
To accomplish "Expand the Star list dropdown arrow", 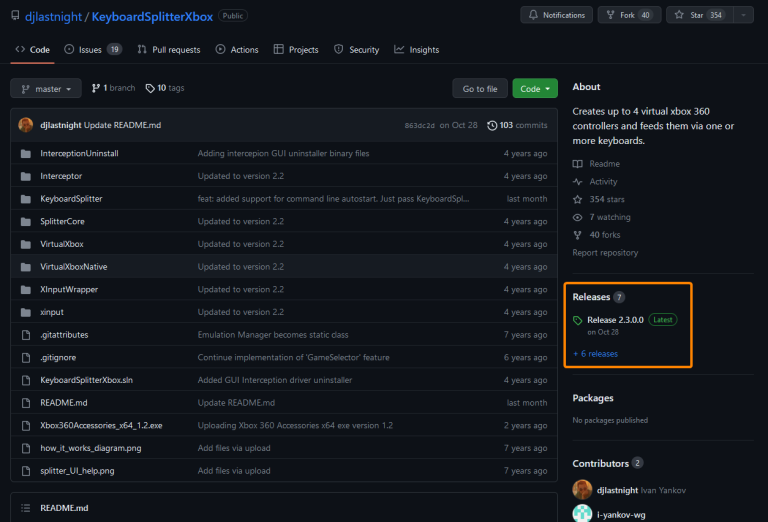I will [x=742, y=15].
